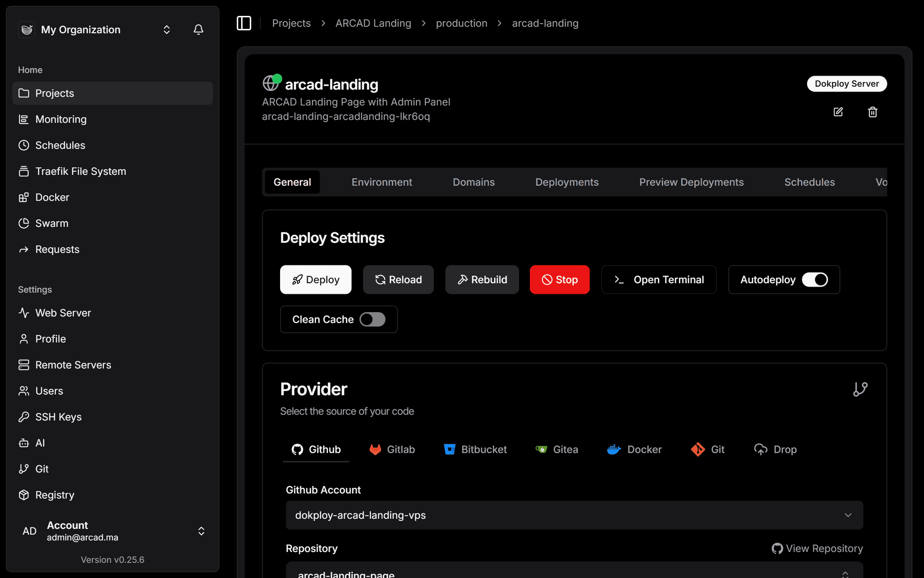Click the trash delete application icon

click(873, 112)
